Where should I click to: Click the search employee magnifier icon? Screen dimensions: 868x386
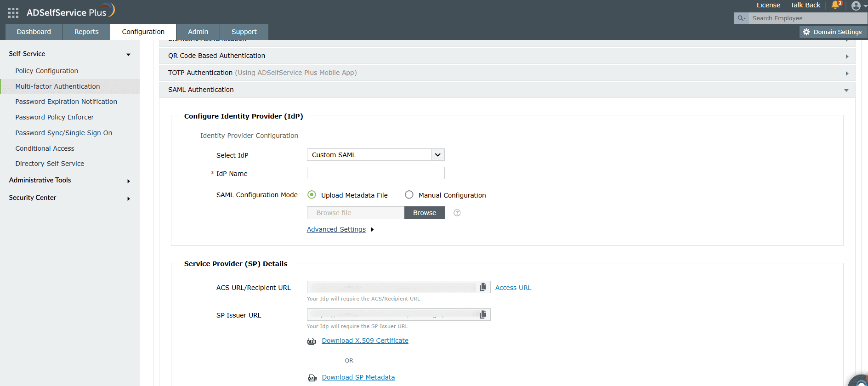(x=741, y=18)
